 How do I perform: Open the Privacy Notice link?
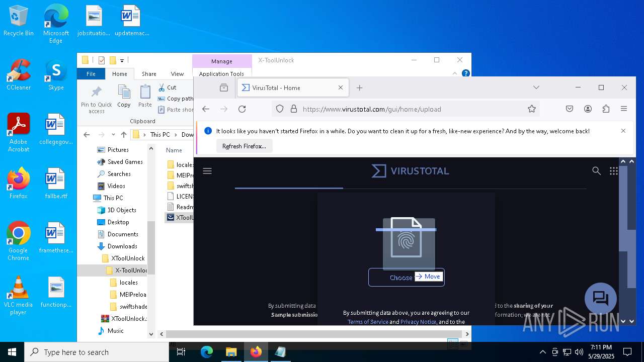[418, 322]
